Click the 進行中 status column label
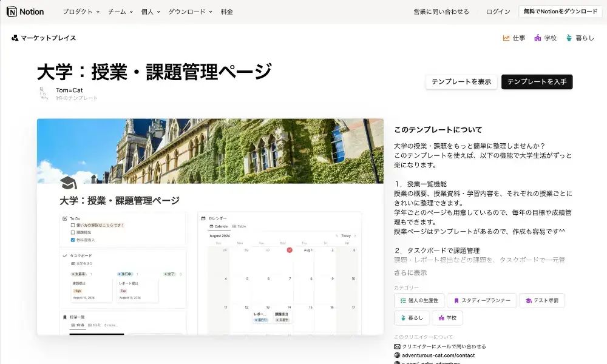The image size is (607, 364). point(125,274)
